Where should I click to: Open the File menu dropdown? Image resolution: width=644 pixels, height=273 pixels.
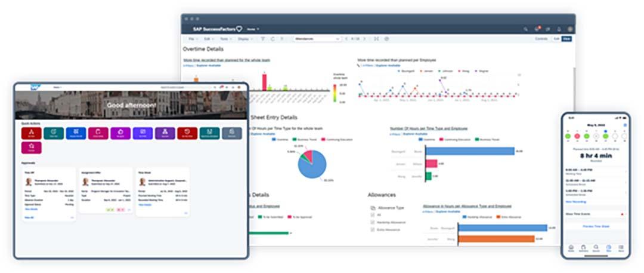[x=193, y=39]
